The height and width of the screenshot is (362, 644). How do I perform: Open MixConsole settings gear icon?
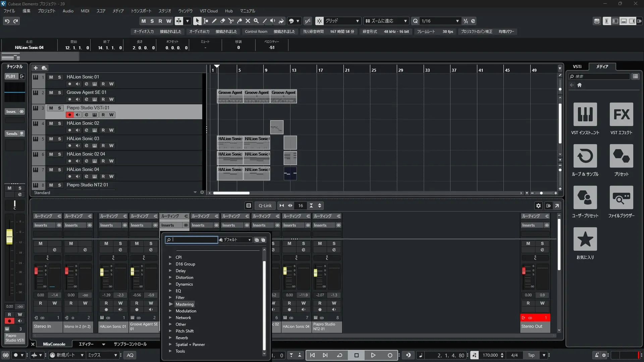538,206
